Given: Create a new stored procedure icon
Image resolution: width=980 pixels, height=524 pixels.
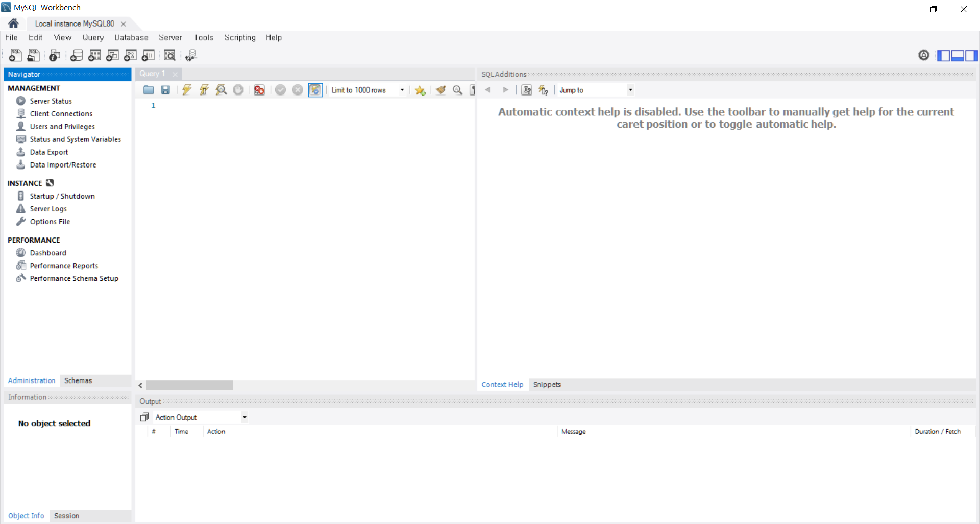Looking at the screenshot, I should pyautogui.click(x=130, y=55).
